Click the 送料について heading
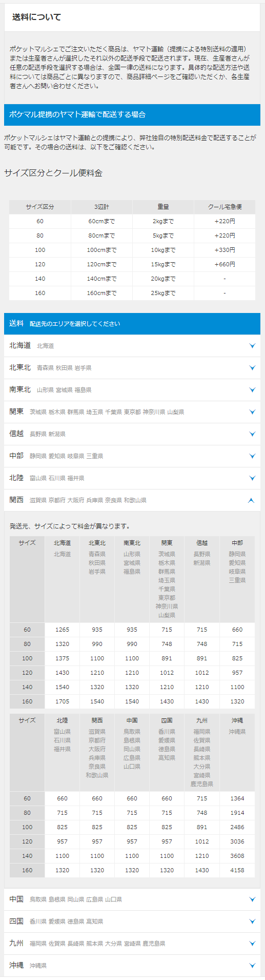 click(x=36, y=17)
